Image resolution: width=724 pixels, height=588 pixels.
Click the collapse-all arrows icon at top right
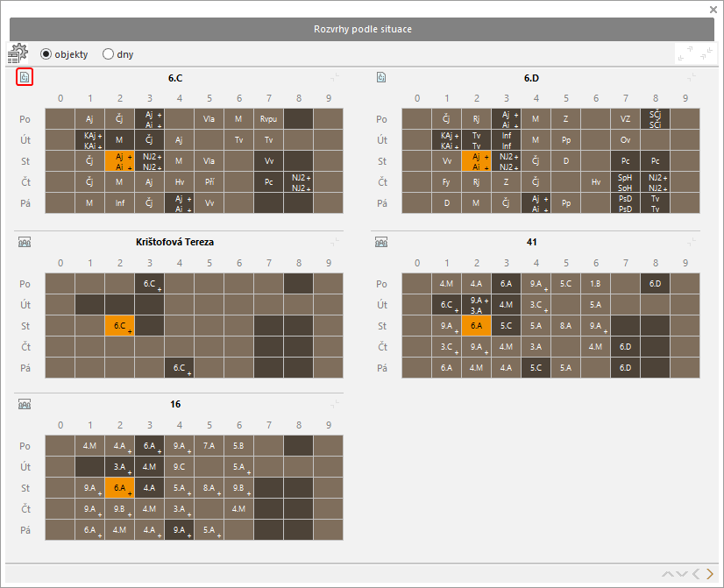click(706, 53)
